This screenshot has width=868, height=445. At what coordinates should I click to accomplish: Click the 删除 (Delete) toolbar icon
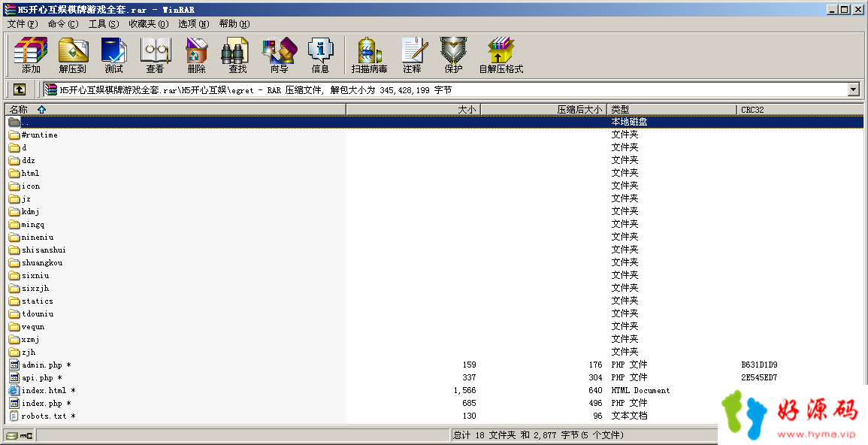tap(196, 55)
